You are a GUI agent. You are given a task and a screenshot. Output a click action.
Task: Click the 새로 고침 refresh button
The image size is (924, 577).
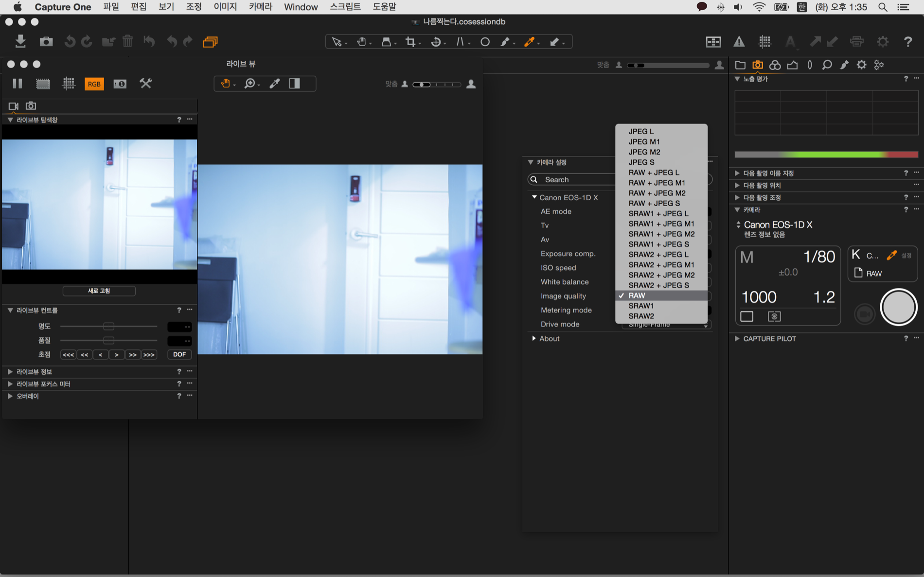point(99,291)
